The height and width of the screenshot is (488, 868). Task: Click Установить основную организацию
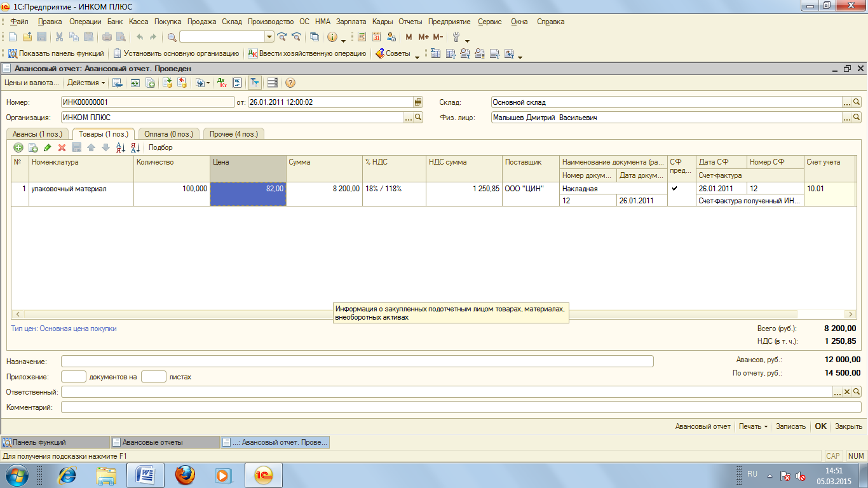coord(176,53)
